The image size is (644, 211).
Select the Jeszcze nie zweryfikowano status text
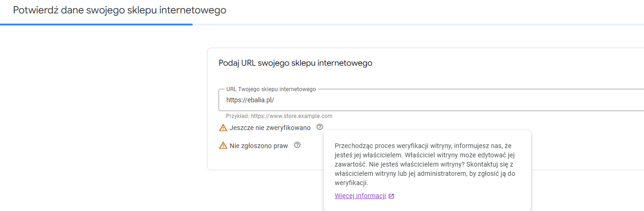point(270,128)
